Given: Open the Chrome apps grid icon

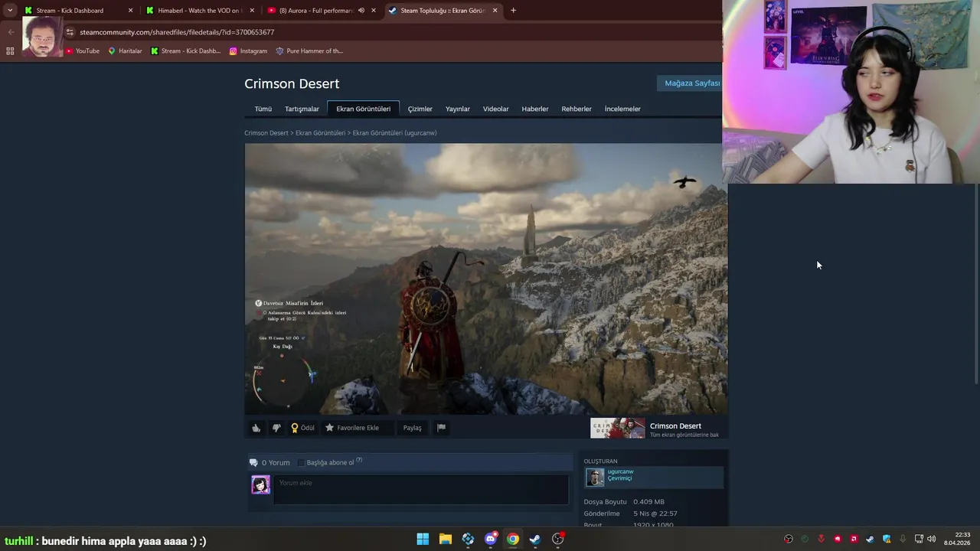Looking at the screenshot, I should 10,51.
